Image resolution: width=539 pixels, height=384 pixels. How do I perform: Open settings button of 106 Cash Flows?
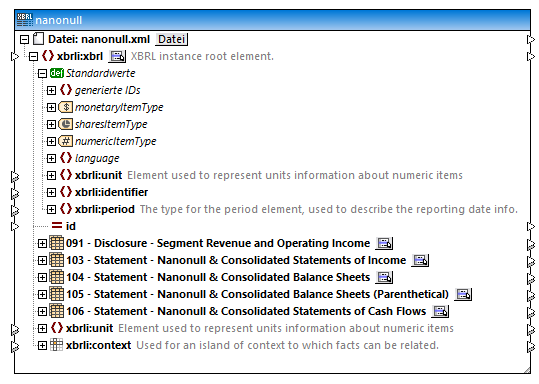(440, 311)
